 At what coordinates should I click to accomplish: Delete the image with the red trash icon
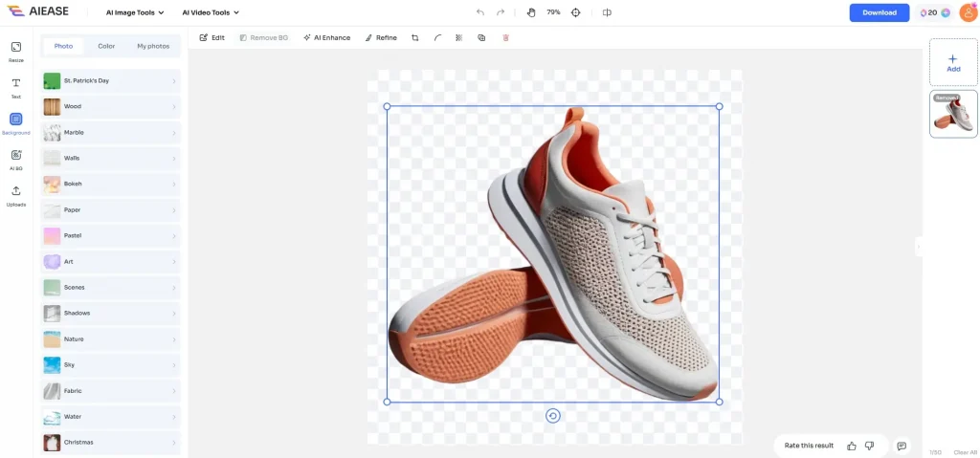(x=505, y=38)
